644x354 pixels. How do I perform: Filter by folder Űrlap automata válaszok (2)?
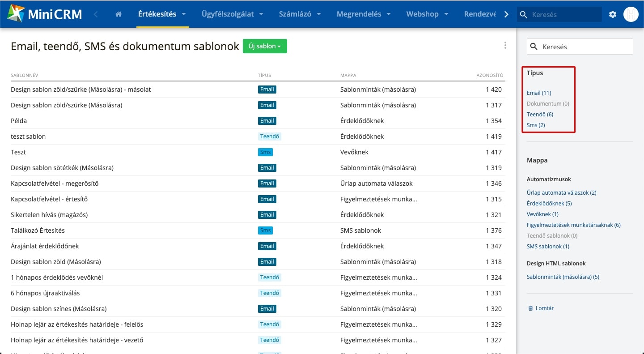562,193
